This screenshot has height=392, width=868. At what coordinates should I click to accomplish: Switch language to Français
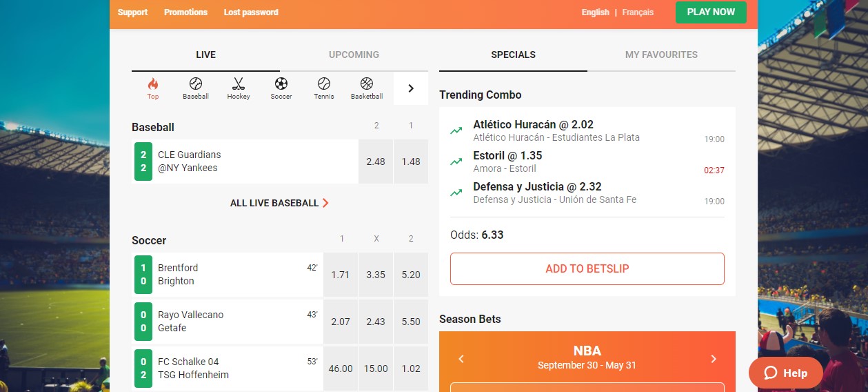click(638, 12)
